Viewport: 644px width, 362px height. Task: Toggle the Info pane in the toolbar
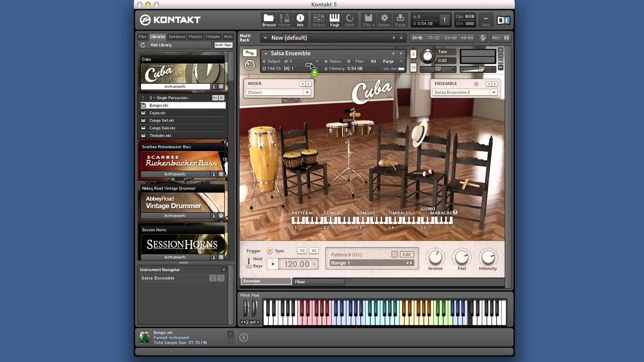click(300, 20)
